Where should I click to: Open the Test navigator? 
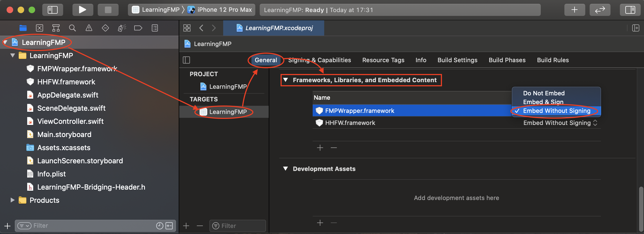pyautogui.click(x=105, y=28)
